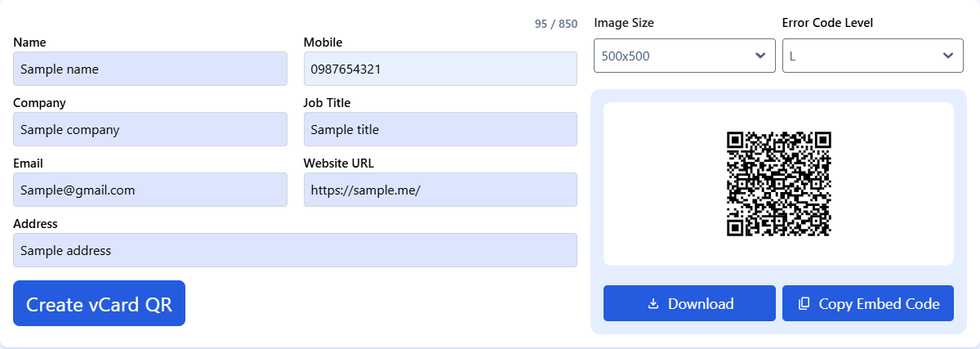Click the Download button label
Image resolution: width=980 pixels, height=349 pixels.
701,304
